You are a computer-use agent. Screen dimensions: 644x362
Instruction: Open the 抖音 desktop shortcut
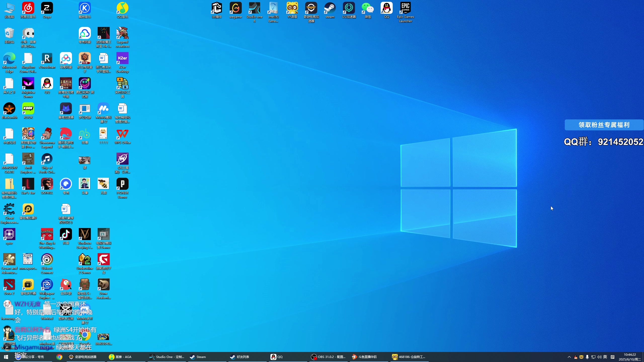(66, 237)
